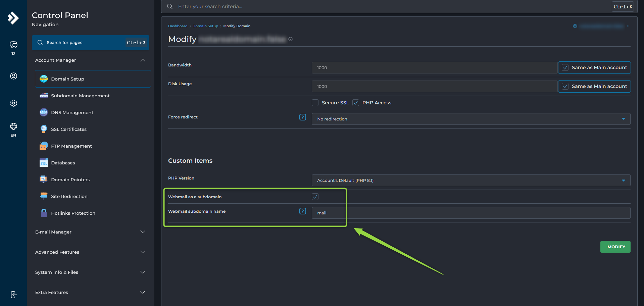Click the Hotlinks Protection padlock icon

pyautogui.click(x=44, y=213)
